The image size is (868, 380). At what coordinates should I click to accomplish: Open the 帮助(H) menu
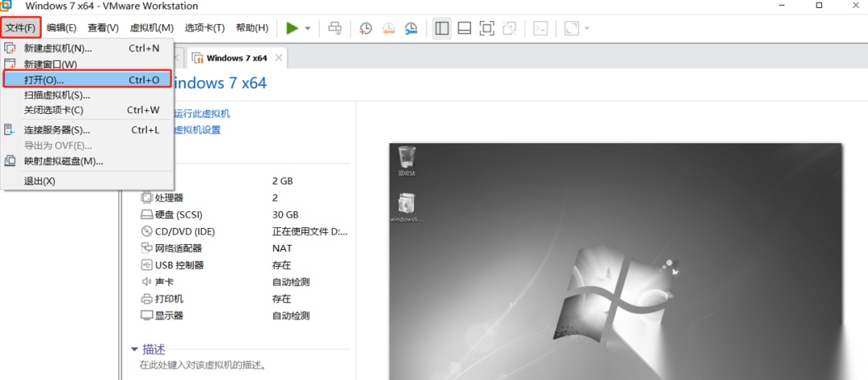point(252,27)
